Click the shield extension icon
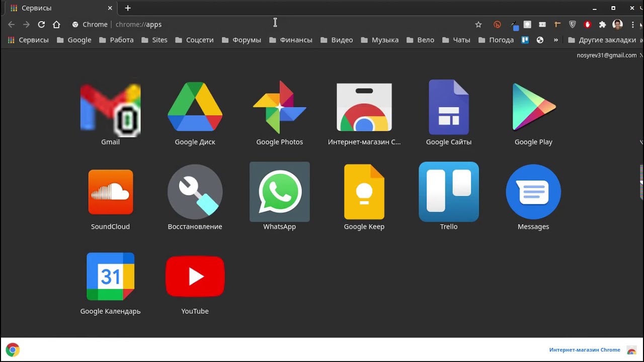This screenshot has width=644, height=362. tap(572, 24)
